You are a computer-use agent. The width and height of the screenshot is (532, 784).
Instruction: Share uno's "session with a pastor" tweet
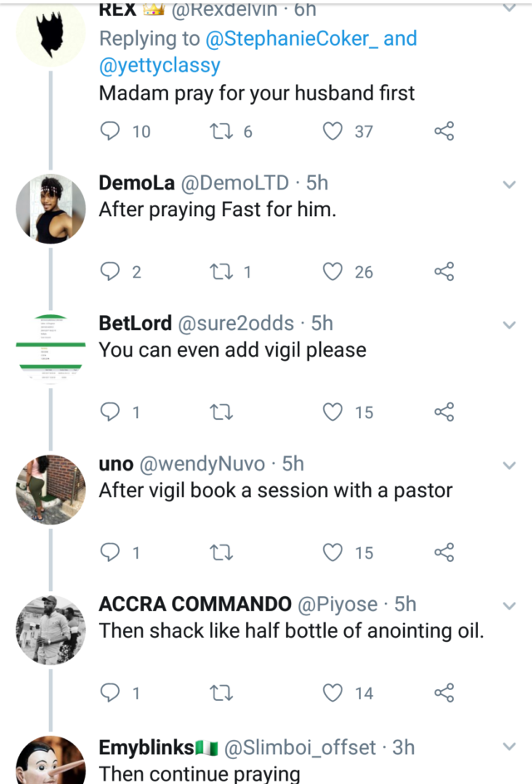(444, 553)
